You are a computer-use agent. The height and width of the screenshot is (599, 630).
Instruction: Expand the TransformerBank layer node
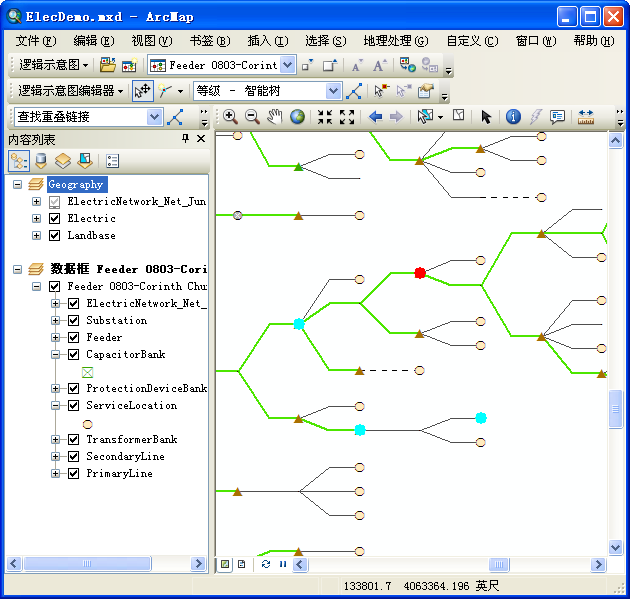coord(57,440)
